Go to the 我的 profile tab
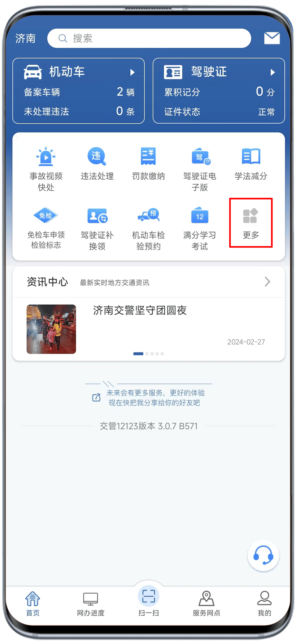 (264, 604)
